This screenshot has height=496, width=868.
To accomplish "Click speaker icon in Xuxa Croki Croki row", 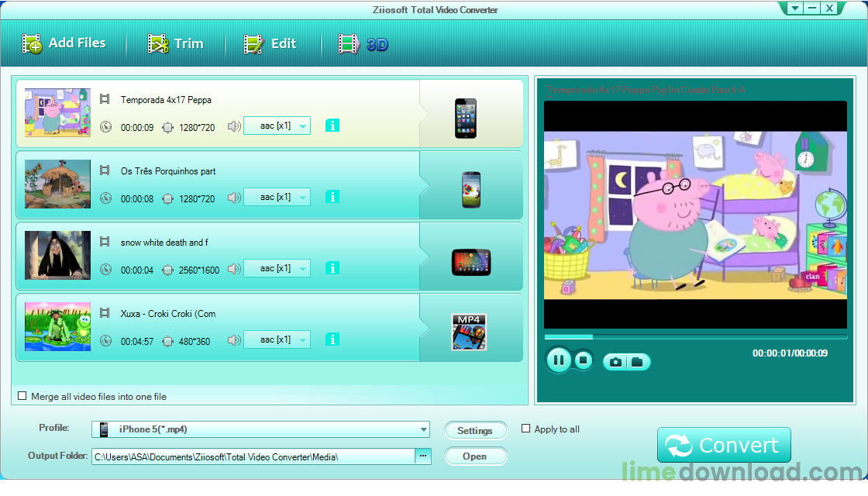I will [x=234, y=340].
